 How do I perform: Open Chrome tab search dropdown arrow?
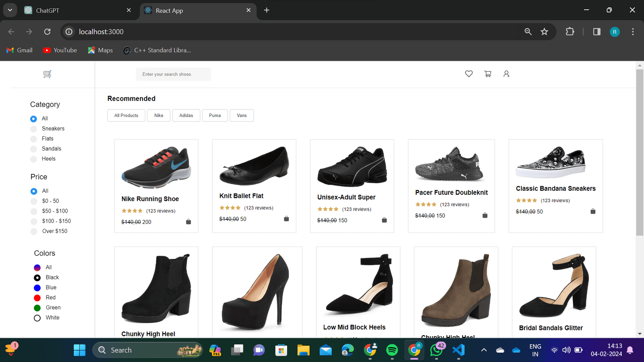pyautogui.click(x=9, y=10)
